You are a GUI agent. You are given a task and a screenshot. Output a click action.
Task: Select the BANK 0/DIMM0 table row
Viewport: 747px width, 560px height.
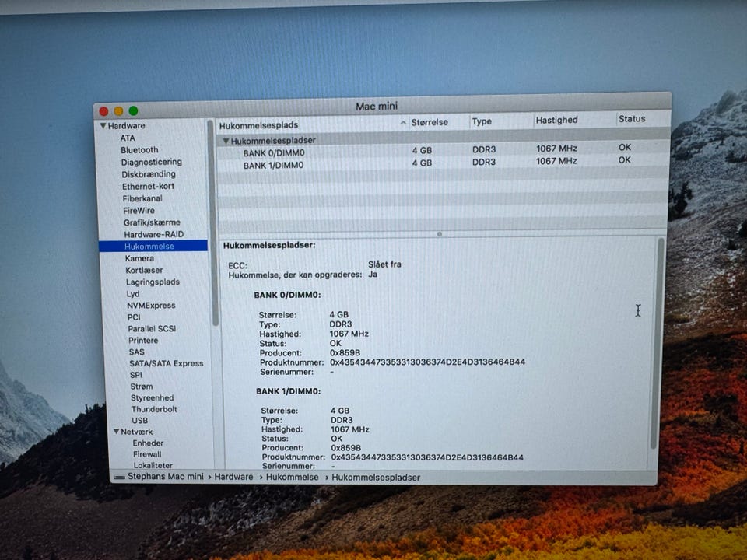coord(443,150)
